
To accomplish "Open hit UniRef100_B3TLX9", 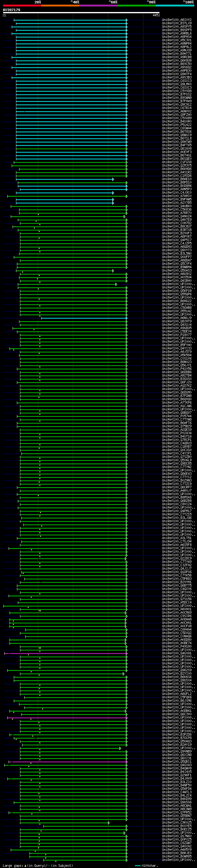I will (176, 23).
